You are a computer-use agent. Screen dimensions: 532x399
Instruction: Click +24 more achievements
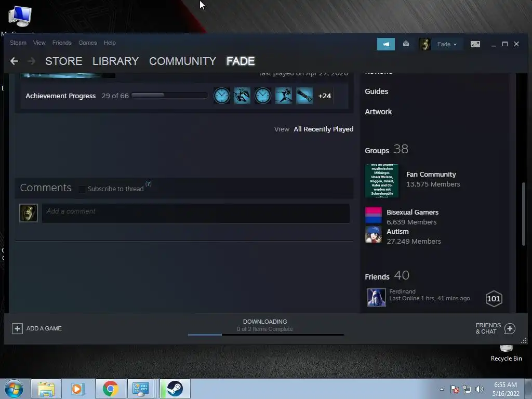point(324,96)
